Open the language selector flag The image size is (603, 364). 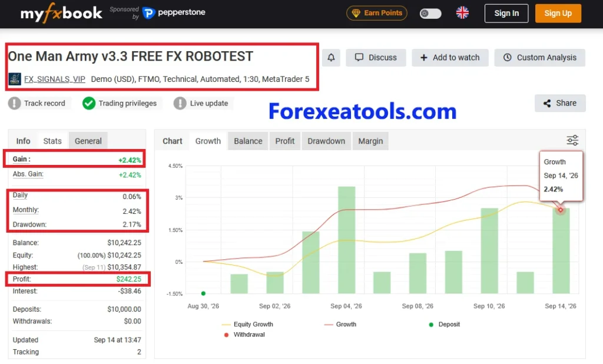pos(462,13)
